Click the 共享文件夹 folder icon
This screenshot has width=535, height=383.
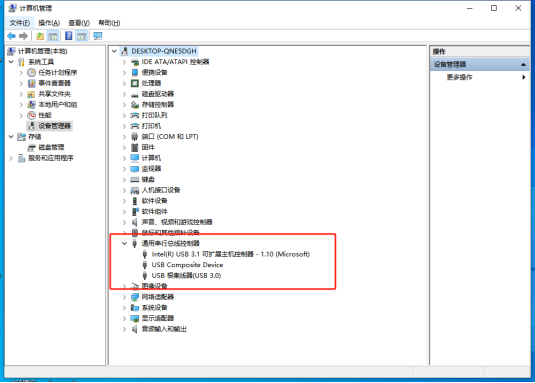[x=31, y=94]
